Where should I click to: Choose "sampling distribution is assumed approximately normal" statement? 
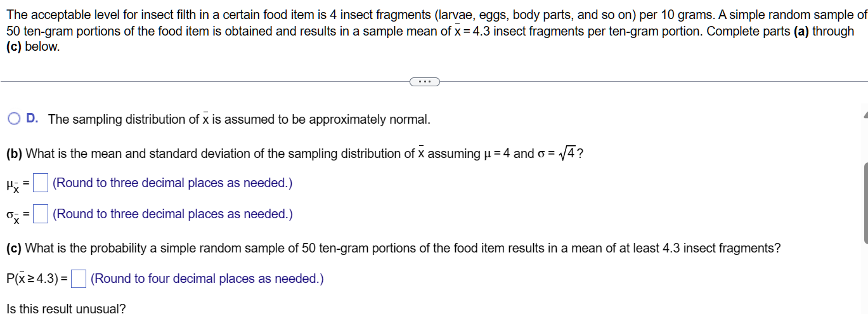tap(239, 119)
